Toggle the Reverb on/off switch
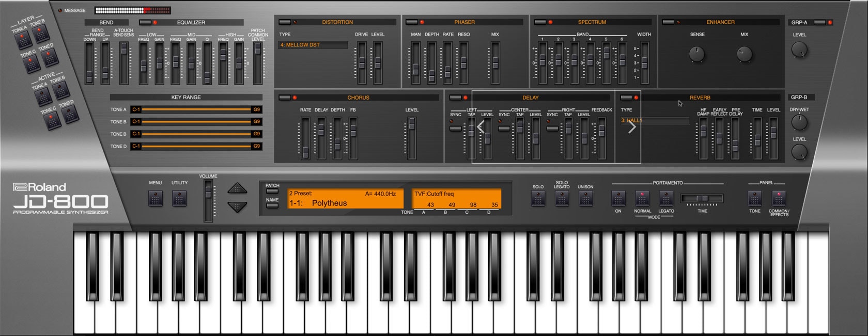 [x=626, y=98]
